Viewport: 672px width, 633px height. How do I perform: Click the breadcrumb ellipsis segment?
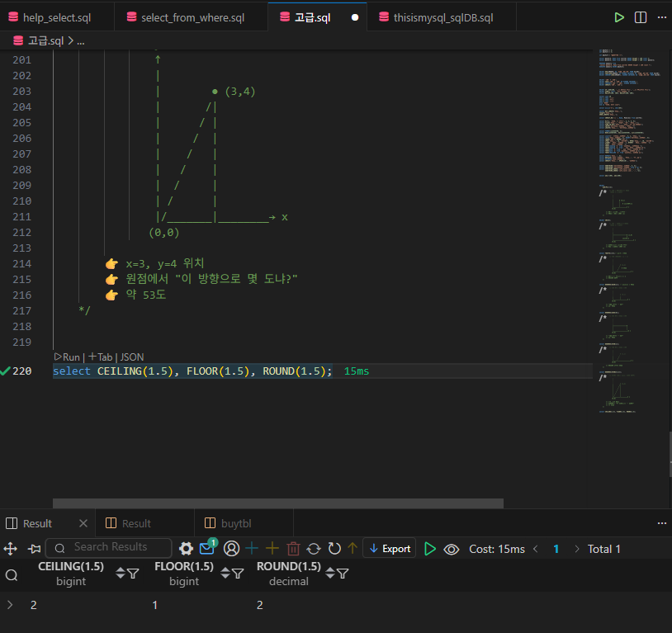81,41
